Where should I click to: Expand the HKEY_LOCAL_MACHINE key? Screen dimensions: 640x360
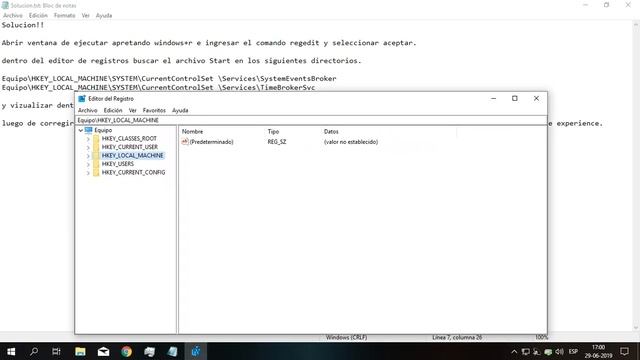tap(88, 156)
